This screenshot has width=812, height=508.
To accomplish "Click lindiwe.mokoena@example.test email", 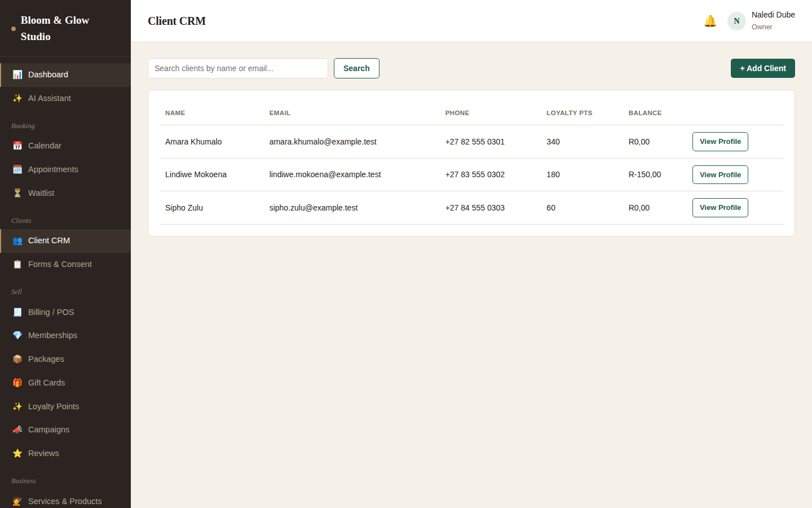I will click(x=325, y=174).
